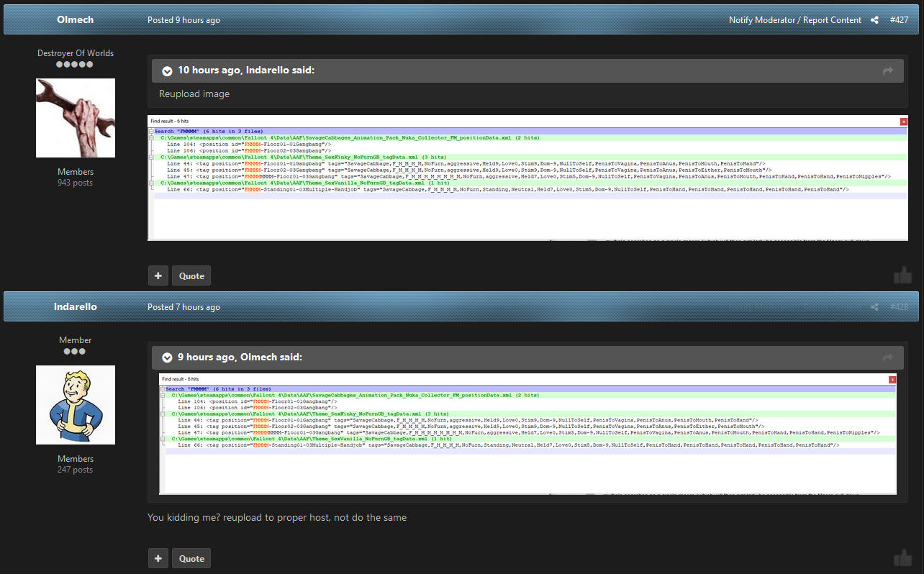The width and height of the screenshot is (924, 574).
Task: View Indarello's Vault Boy avatar
Action: [76, 405]
